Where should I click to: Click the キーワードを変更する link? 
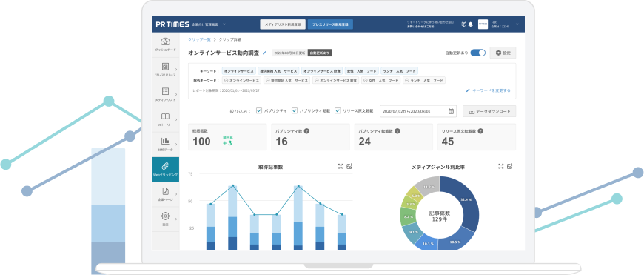pos(489,90)
